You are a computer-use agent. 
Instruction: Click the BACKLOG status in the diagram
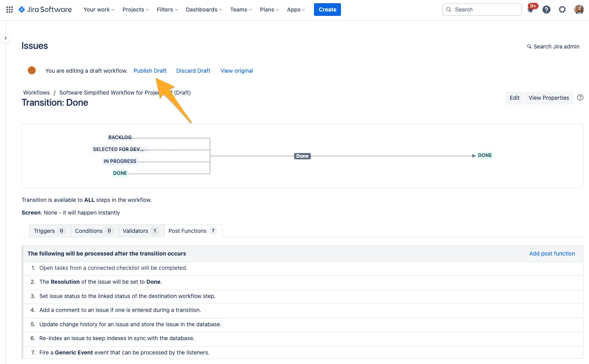click(x=120, y=137)
